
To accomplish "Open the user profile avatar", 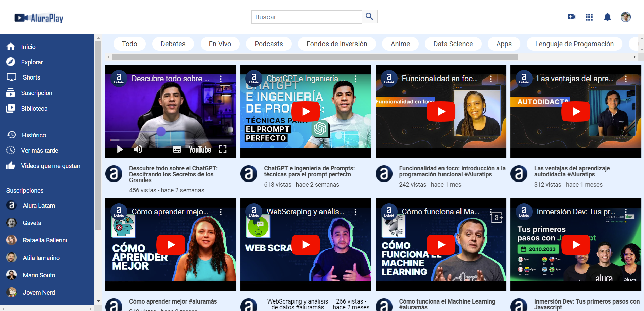I will point(626,17).
